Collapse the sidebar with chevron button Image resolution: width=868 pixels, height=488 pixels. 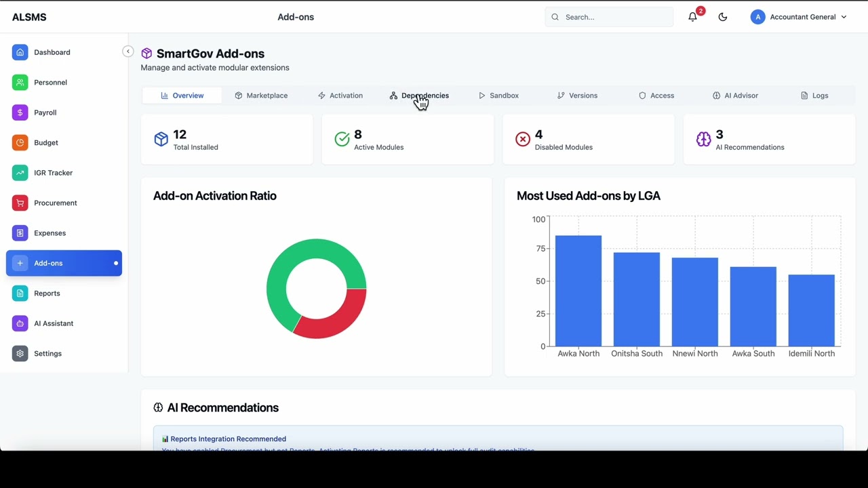127,52
